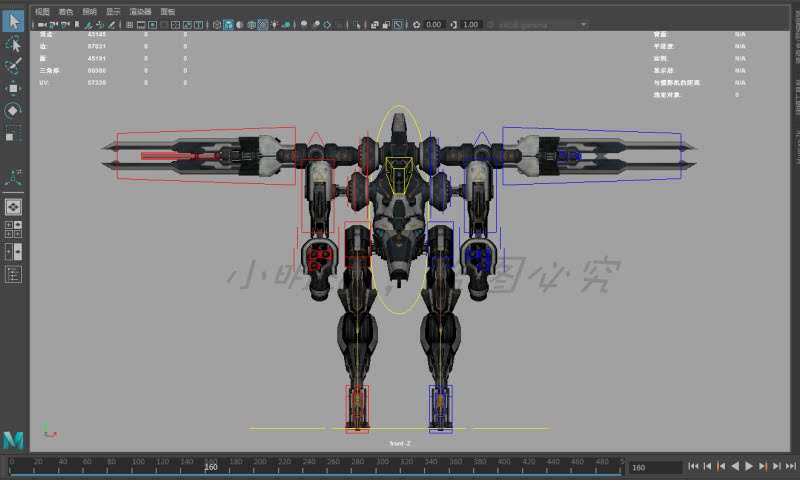800x480 pixels.
Task: Click the Maya logo icon
Action: [13, 440]
